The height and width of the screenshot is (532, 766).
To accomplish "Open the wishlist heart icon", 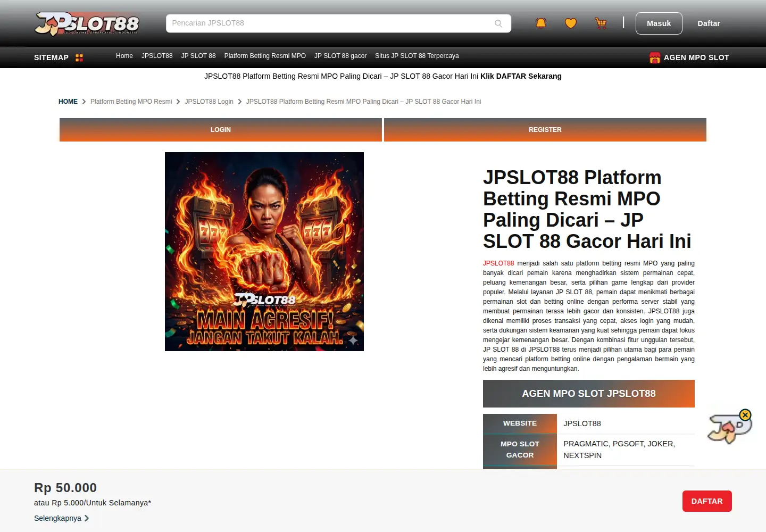I will pyautogui.click(x=571, y=23).
